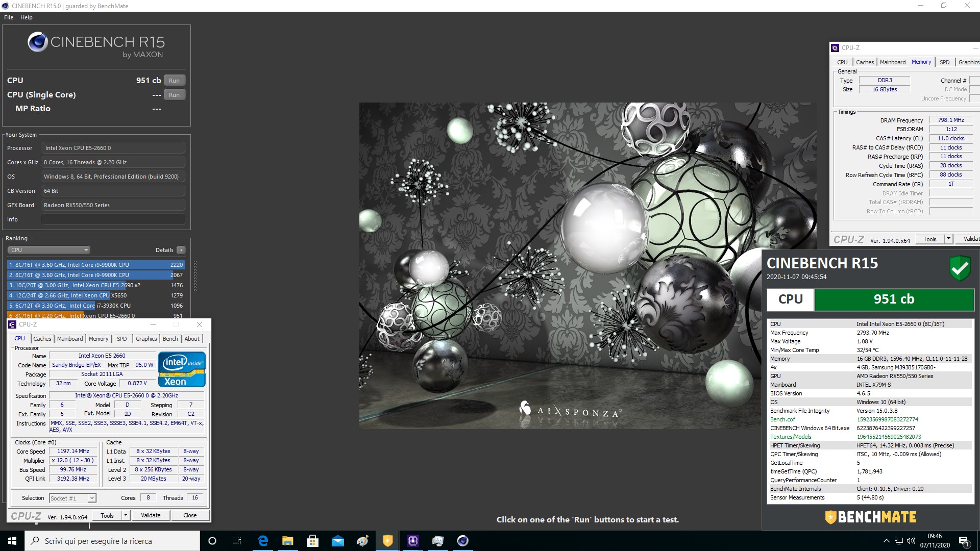
Task: Open the File menu
Action: (9, 17)
